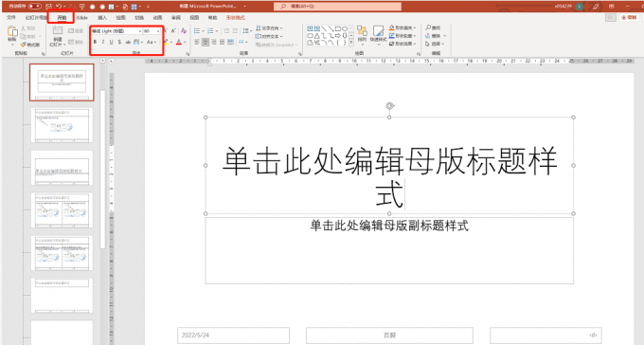Toggle Italic formatting
Screen dimensions: 644x345
103,42
